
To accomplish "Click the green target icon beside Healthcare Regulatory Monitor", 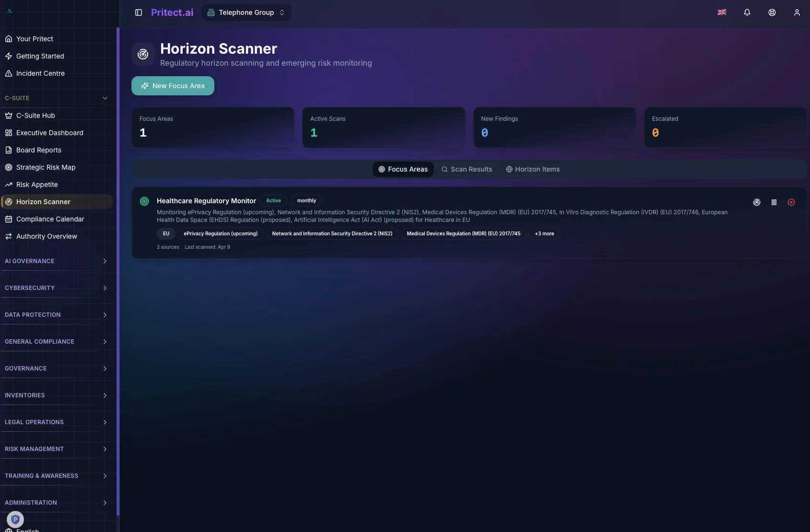I will (x=144, y=201).
